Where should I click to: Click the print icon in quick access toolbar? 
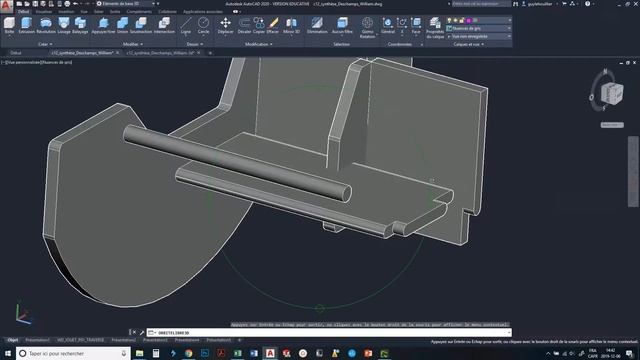[67, 4]
